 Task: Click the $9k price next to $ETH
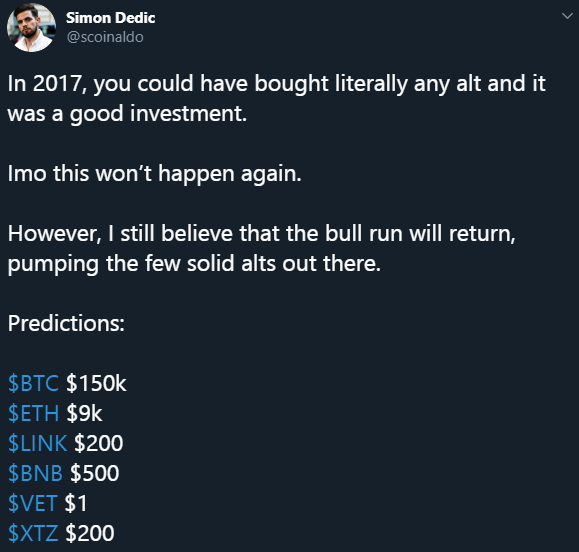tap(84, 413)
